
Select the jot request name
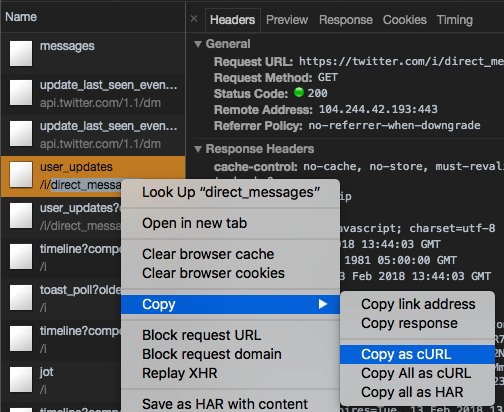point(47,372)
